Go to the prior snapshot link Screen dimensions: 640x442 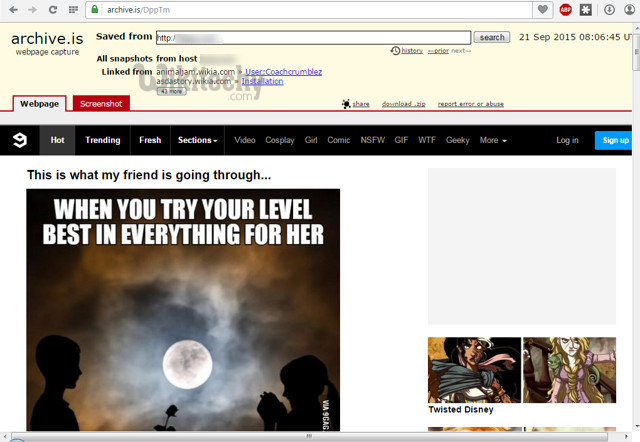click(438, 51)
